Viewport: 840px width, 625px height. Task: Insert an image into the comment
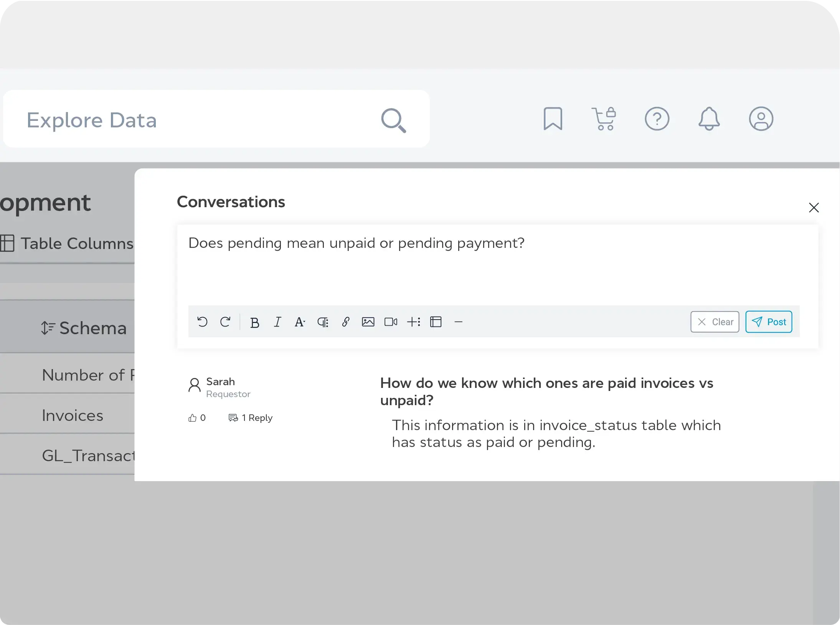368,322
